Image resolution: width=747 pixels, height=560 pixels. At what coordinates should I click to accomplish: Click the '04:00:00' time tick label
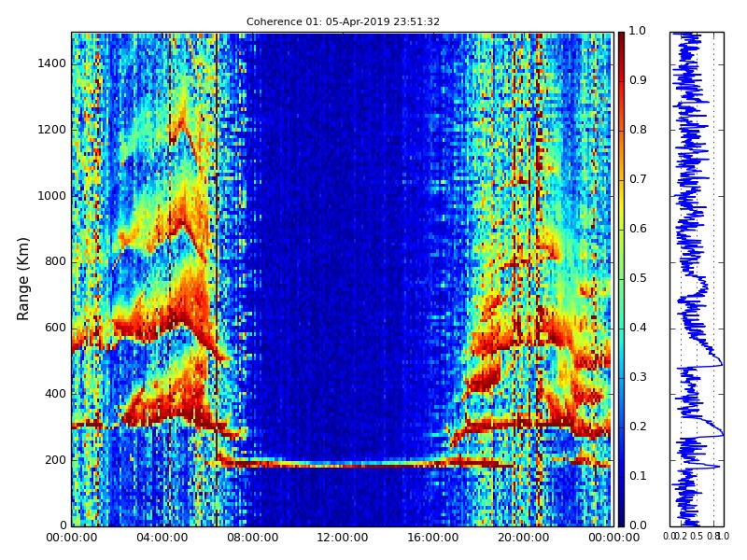(x=162, y=538)
